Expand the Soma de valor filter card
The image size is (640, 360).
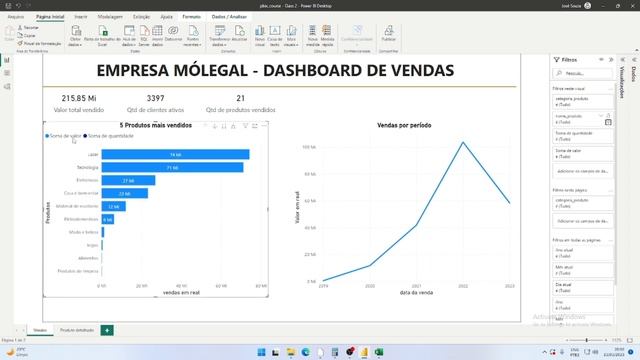click(583, 153)
